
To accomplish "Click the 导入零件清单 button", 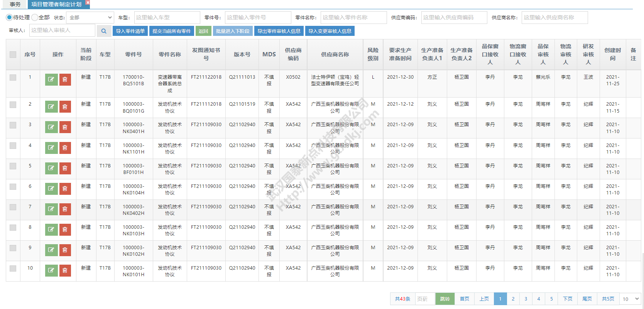I will pyautogui.click(x=130, y=31).
